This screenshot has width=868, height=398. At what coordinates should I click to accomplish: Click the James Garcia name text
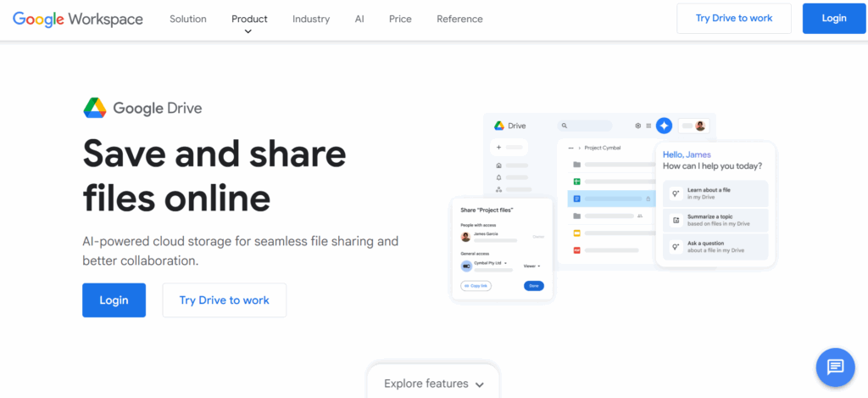[486, 234]
